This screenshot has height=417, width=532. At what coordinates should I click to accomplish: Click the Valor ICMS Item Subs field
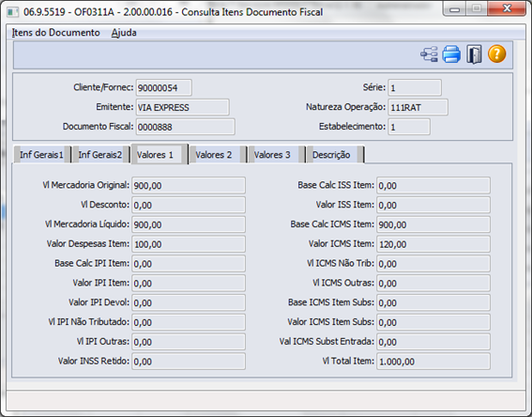click(x=433, y=322)
